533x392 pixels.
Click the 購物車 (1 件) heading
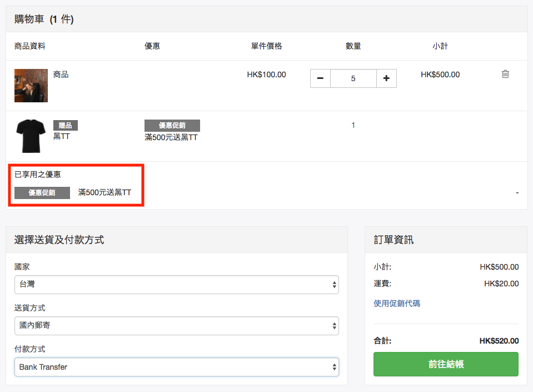[44, 19]
